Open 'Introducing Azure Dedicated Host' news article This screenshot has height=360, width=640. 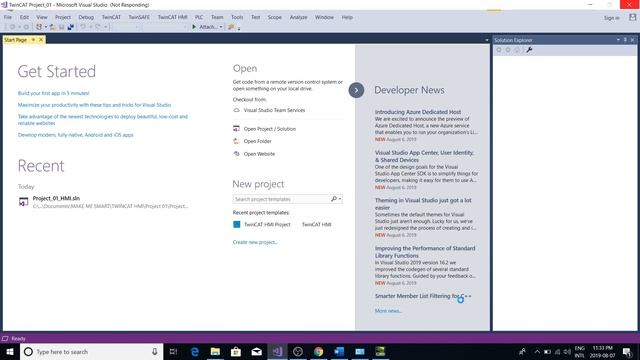[418, 112]
